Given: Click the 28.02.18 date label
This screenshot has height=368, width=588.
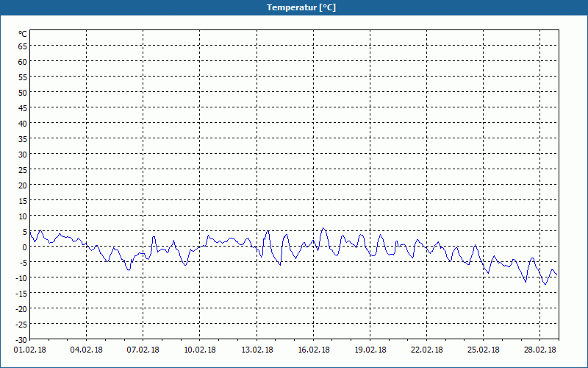Looking at the screenshot, I should point(540,350).
